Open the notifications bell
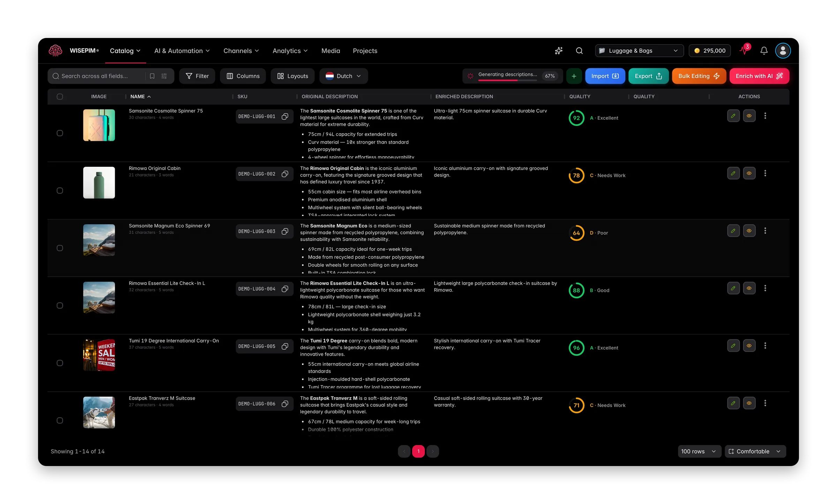Screen dimensions: 837x504 [764, 51]
